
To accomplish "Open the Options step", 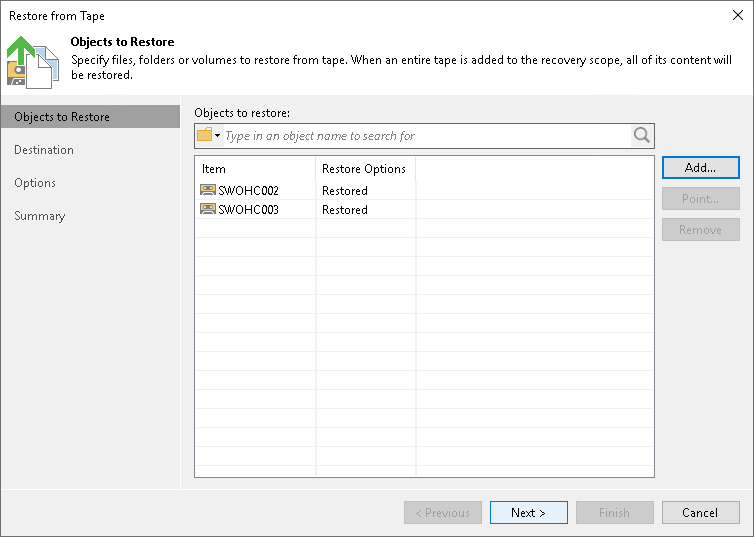I will (x=35, y=183).
